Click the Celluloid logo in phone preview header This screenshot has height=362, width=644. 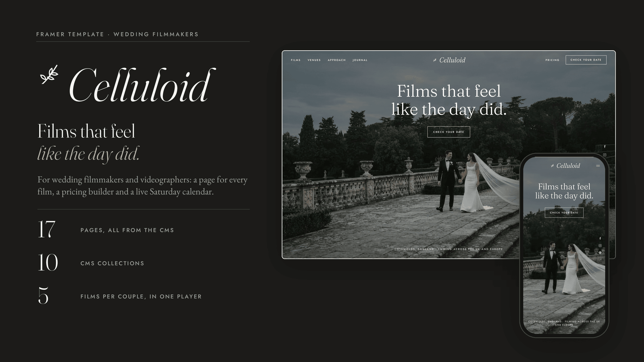point(565,166)
